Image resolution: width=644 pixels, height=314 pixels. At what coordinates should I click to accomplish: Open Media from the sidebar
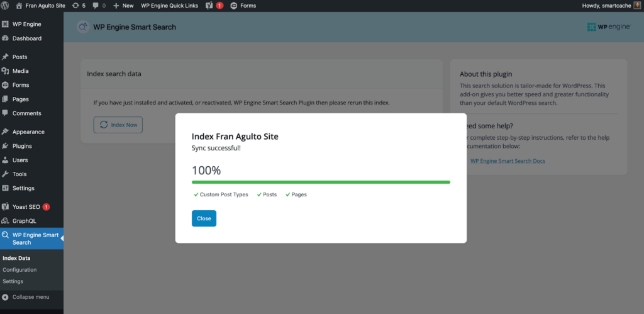coord(20,71)
